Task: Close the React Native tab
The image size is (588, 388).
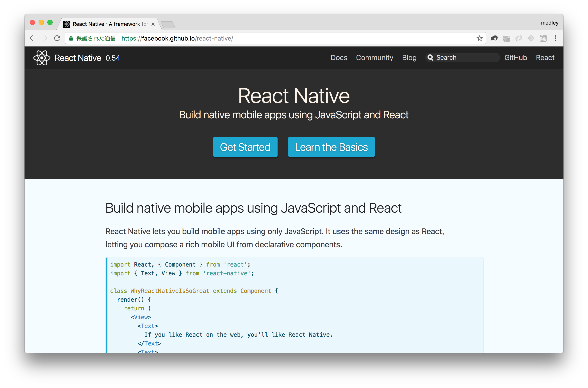Action: coord(153,24)
